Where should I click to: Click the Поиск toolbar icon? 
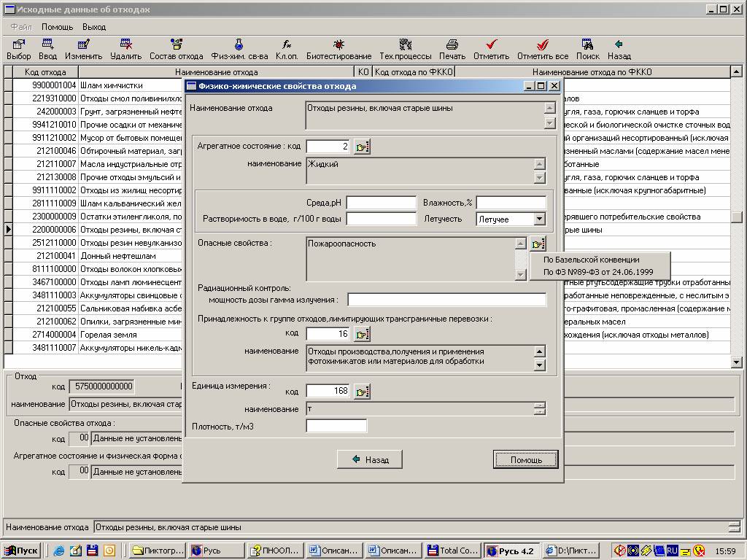point(587,45)
